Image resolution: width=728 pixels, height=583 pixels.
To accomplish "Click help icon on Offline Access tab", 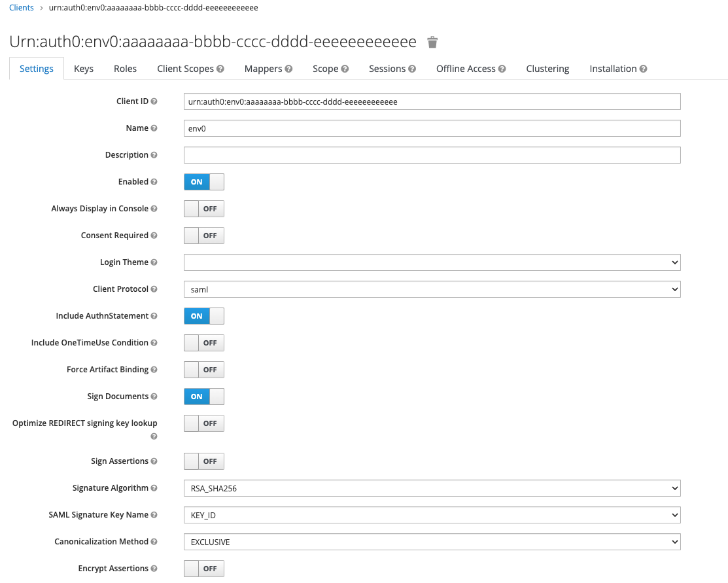I will [x=502, y=69].
